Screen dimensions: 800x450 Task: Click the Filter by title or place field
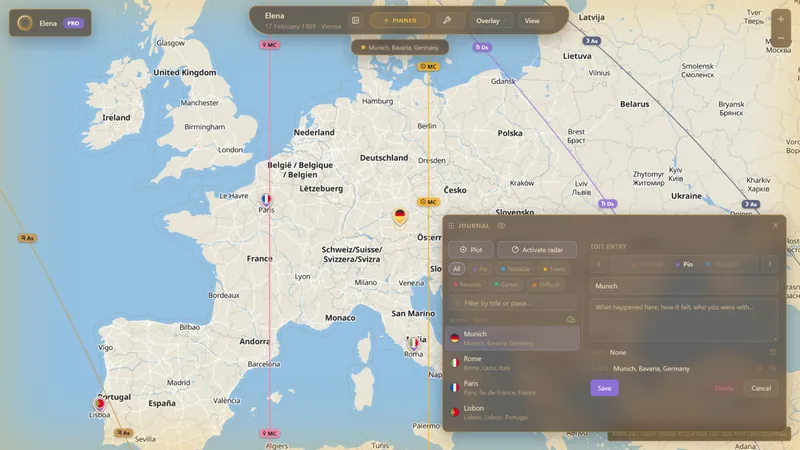point(512,303)
